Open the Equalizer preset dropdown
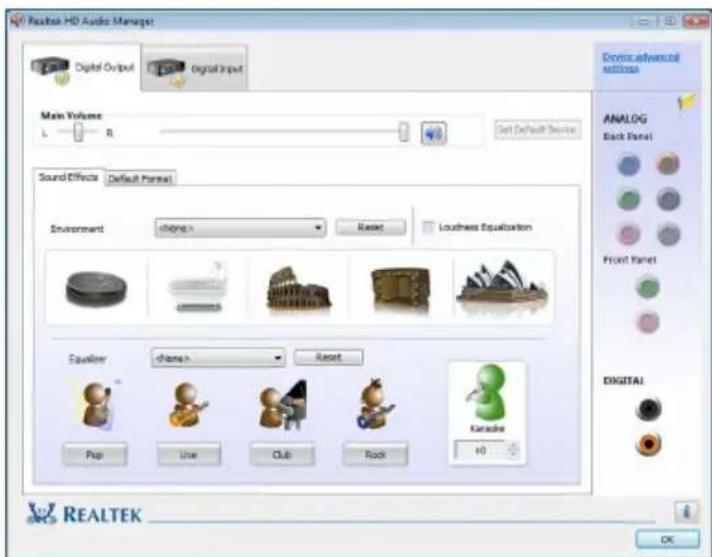 (x=218, y=358)
